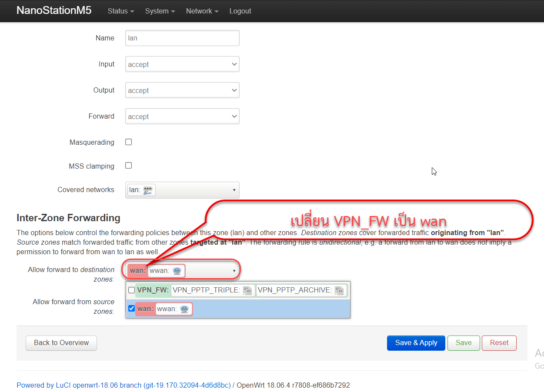The height and width of the screenshot is (392, 544).
Task: Open the Status menu
Action: click(x=120, y=11)
